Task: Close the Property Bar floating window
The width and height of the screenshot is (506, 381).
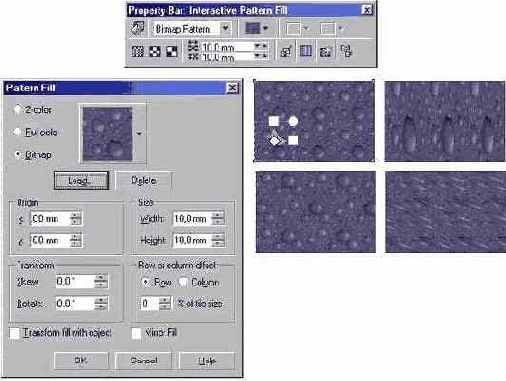Action: 366,10
